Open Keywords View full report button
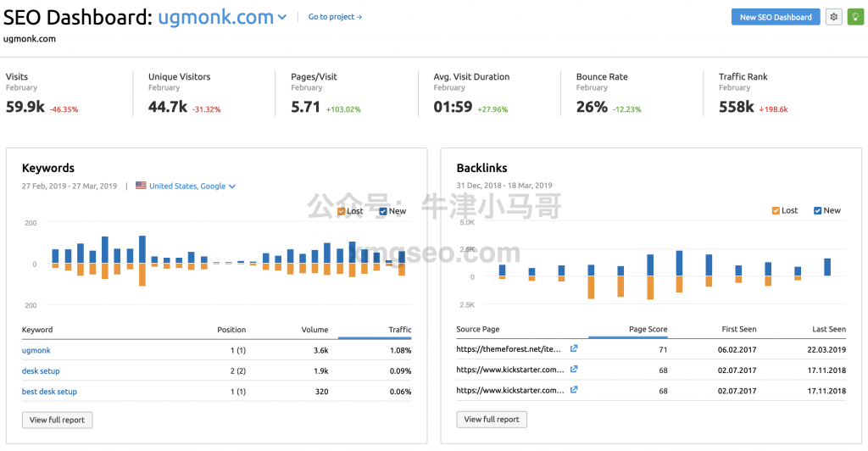 tap(57, 420)
